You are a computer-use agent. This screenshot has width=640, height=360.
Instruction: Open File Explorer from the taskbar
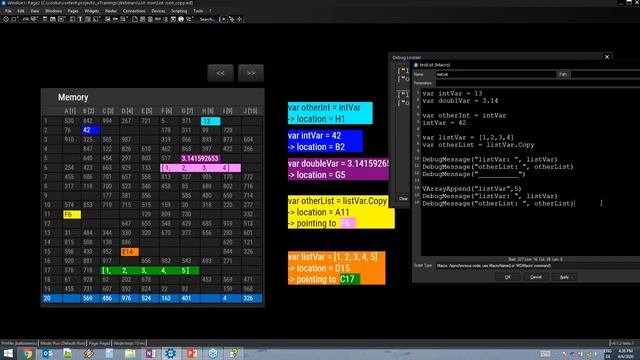130,353
